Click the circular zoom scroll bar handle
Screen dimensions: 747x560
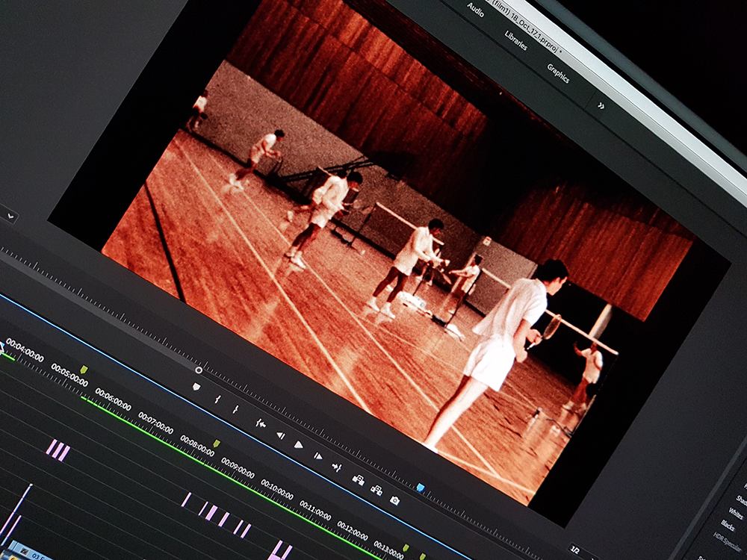[x=199, y=370]
